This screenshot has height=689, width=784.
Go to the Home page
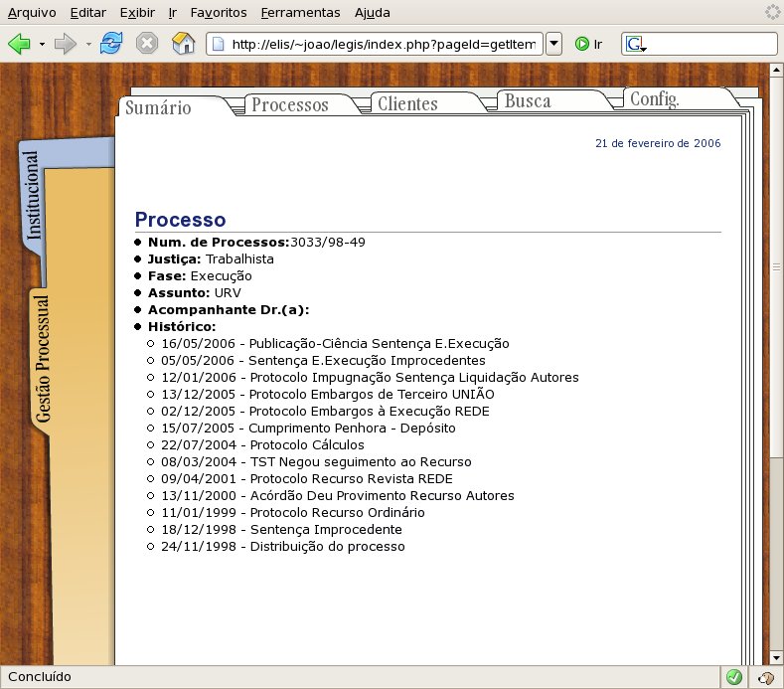click(183, 44)
